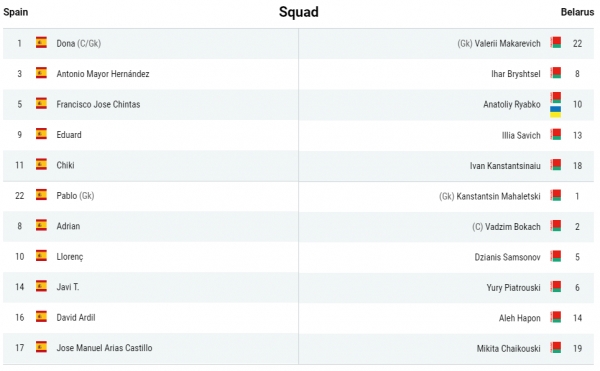This screenshot has width=600, height=371.
Task: Select Jose Manuel Arias Castillo
Action: [104, 348]
